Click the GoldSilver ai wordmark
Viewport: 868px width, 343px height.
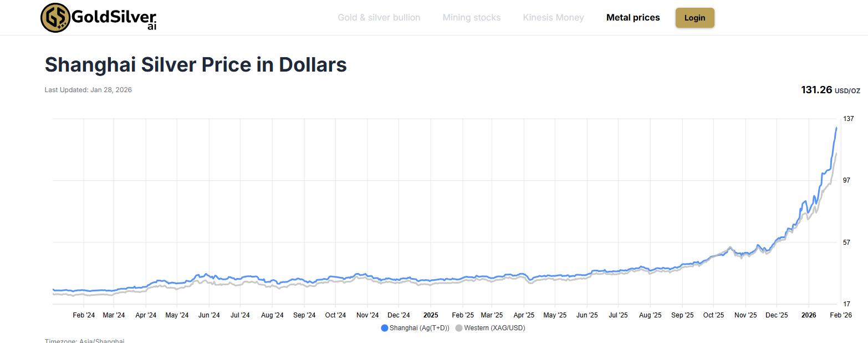(115, 18)
